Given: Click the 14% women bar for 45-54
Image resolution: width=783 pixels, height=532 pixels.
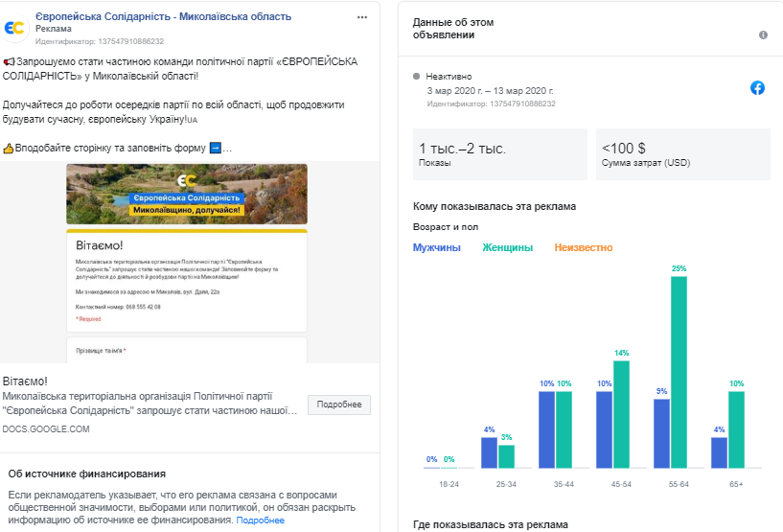Looking at the screenshot, I should (x=621, y=414).
